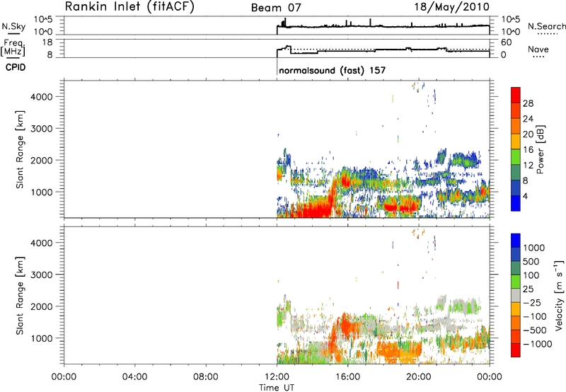Click the blue bottom of power colorbar
The image size is (566, 392).
pos(516,203)
